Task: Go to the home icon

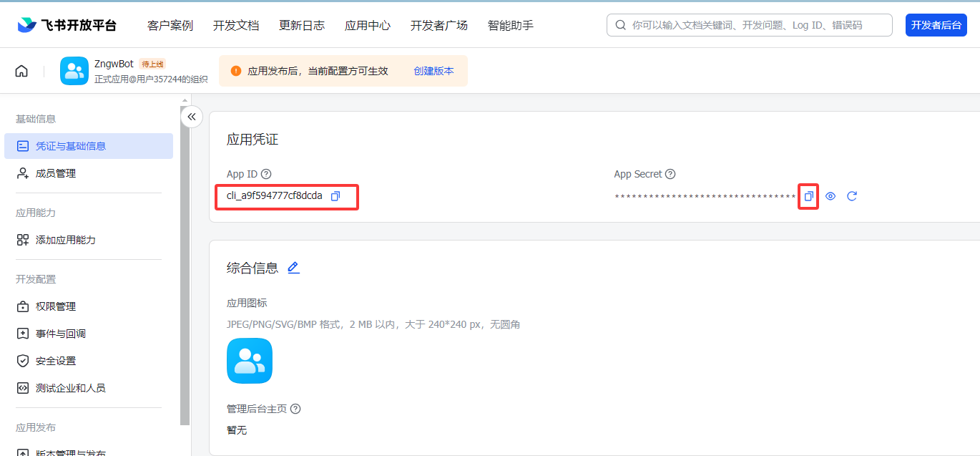Action: pos(21,71)
